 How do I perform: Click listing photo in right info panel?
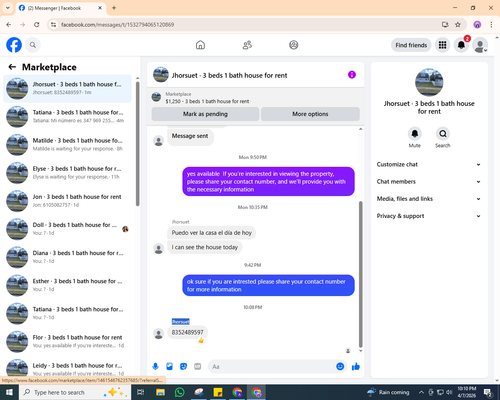pyautogui.click(x=429, y=82)
